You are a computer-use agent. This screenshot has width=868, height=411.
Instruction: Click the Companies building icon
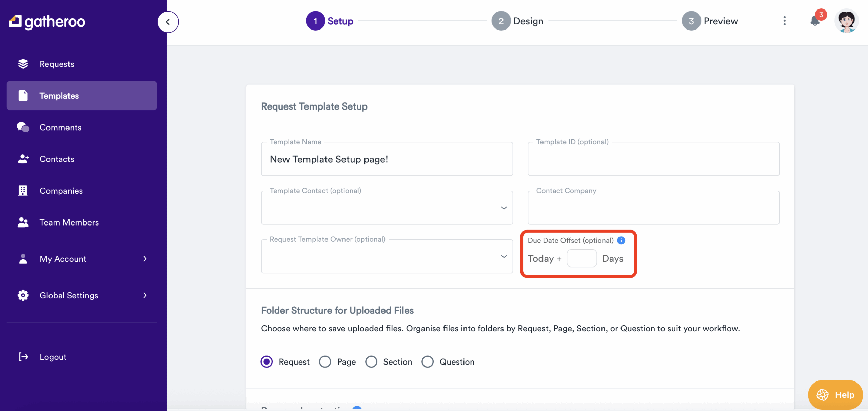coord(23,191)
